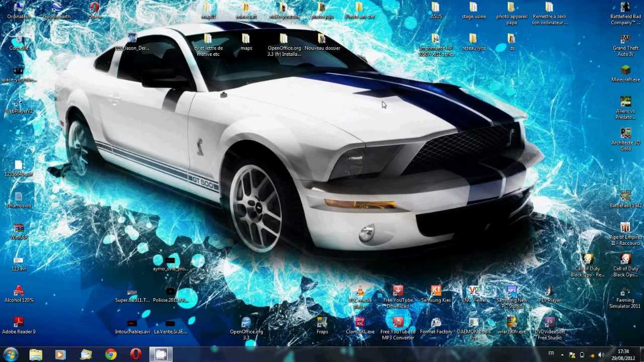
Task: Open the Fraps shortcut
Action: [323, 326]
